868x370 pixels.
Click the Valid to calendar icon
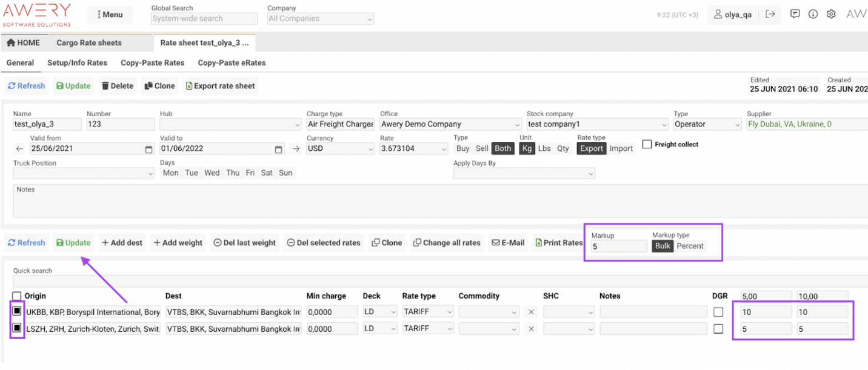279,149
